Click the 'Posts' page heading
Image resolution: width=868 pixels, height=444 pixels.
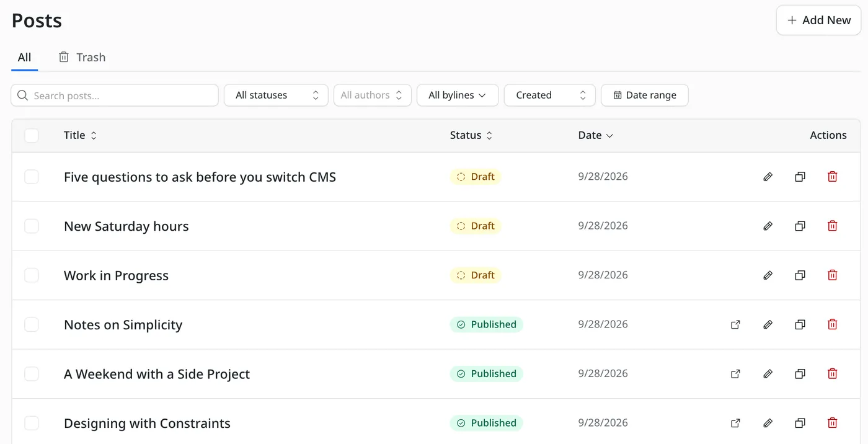[37, 20]
